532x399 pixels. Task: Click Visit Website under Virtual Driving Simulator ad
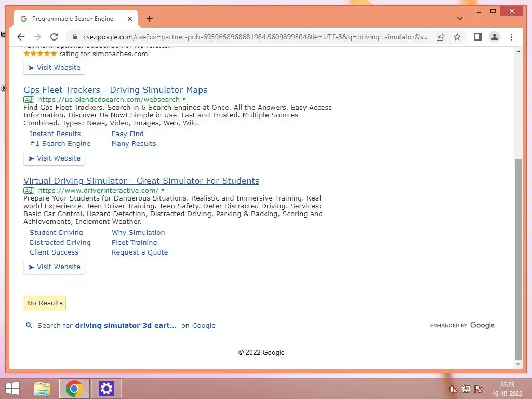click(54, 267)
